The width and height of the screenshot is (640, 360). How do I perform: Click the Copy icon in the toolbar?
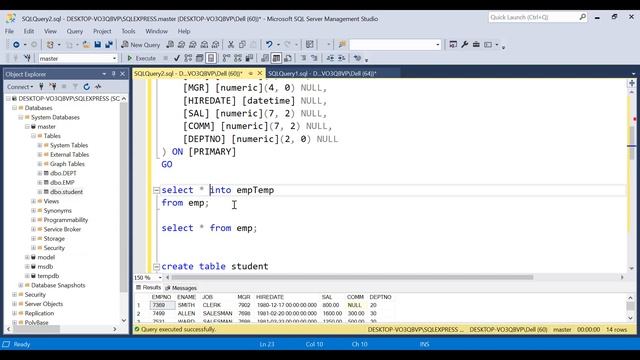[x=242, y=44]
